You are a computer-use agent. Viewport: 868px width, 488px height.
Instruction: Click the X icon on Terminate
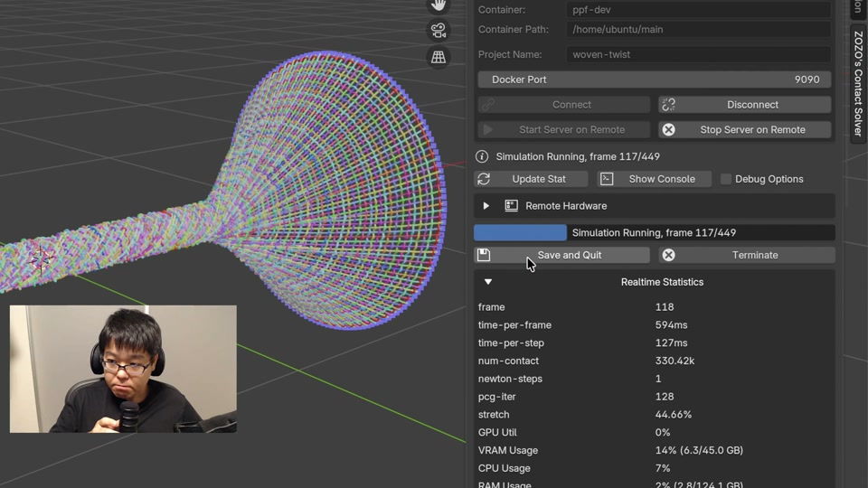coord(669,255)
